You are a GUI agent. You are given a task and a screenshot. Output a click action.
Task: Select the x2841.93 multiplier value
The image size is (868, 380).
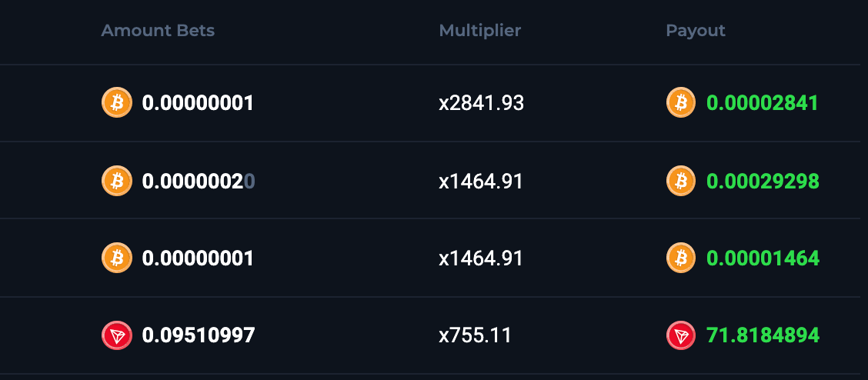point(481,103)
